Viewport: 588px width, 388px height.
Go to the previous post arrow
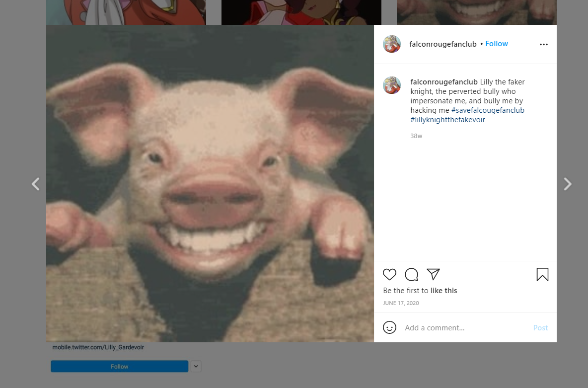pos(36,184)
